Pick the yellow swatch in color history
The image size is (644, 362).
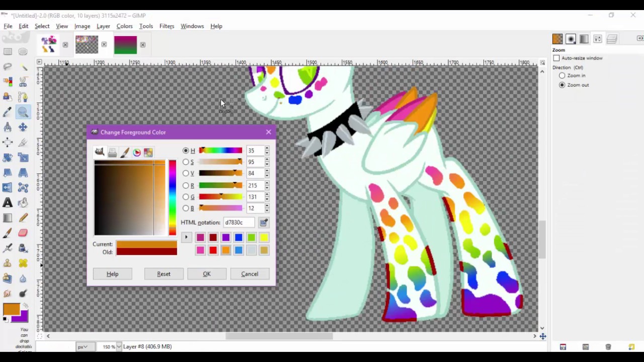click(264, 238)
